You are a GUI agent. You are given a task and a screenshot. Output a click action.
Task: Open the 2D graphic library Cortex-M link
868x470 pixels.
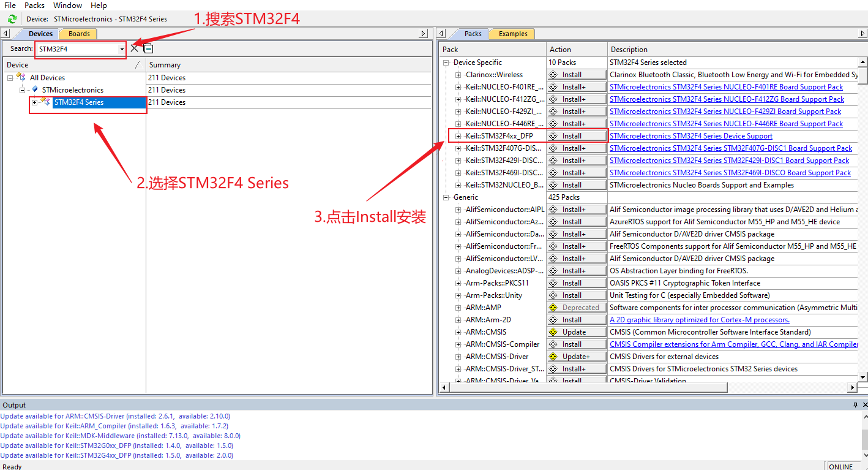[700, 320]
